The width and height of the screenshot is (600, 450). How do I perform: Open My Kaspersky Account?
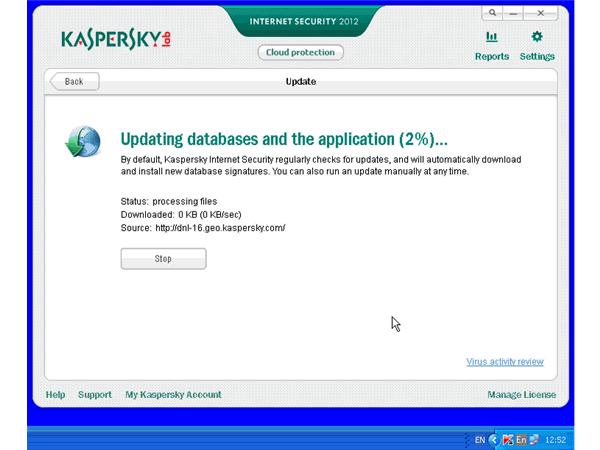pos(173,395)
